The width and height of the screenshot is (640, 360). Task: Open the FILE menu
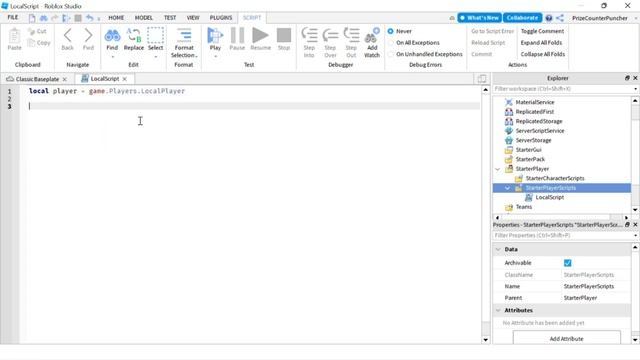coord(13,18)
